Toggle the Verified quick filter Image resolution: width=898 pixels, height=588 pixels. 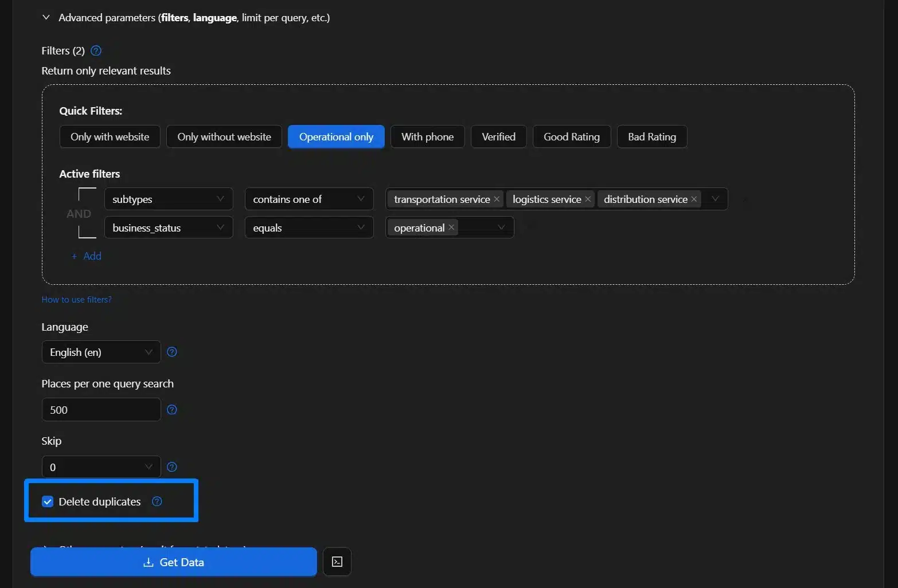498,137
